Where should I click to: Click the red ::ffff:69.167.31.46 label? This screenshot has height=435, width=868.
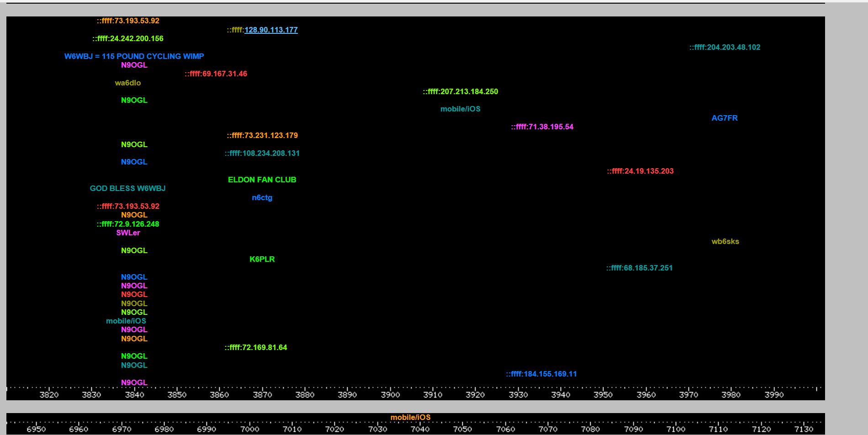point(216,74)
